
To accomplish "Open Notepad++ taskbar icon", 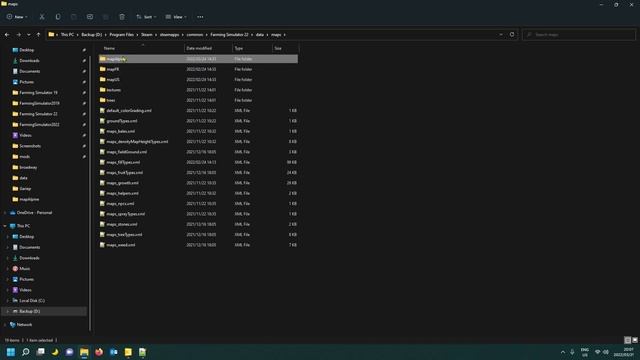I will point(142,352).
